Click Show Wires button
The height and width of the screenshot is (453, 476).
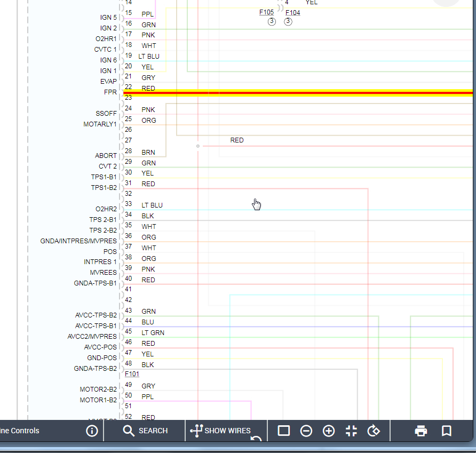[222, 431]
